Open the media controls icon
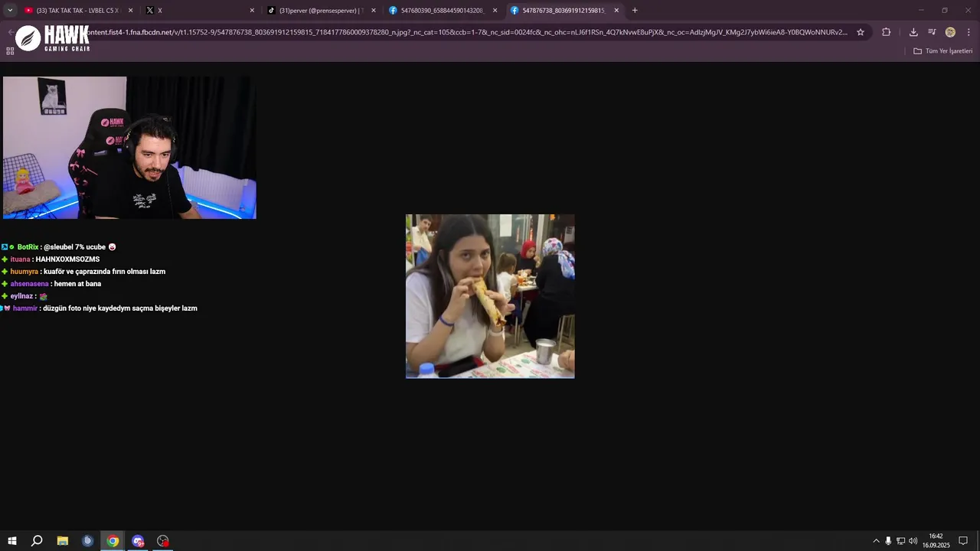This screenshot has height=551, width=980. click(932, 32)
